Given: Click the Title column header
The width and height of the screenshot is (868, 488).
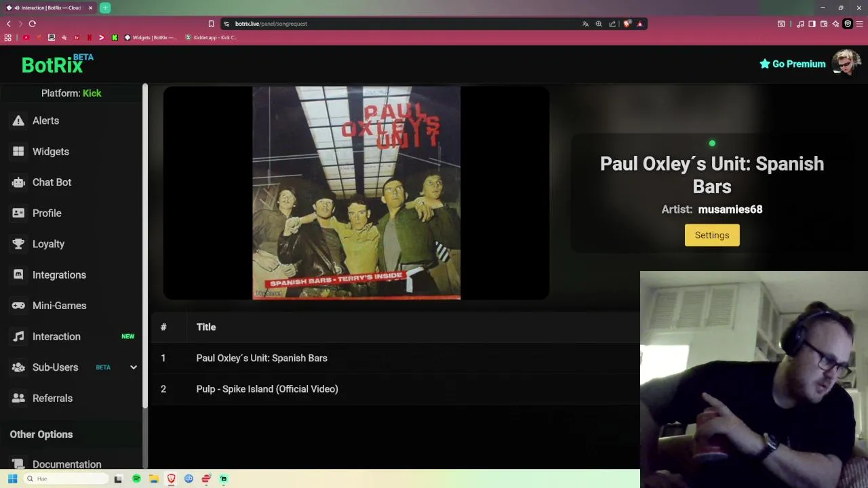Looking at the screenshot, I should pyautogui.click(x=206, y=327).
